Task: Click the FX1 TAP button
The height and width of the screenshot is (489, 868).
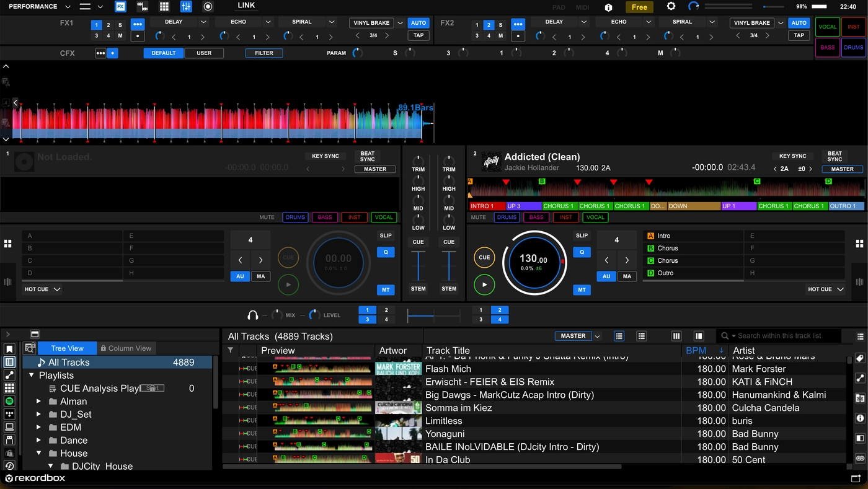Action: pos(418,35)
